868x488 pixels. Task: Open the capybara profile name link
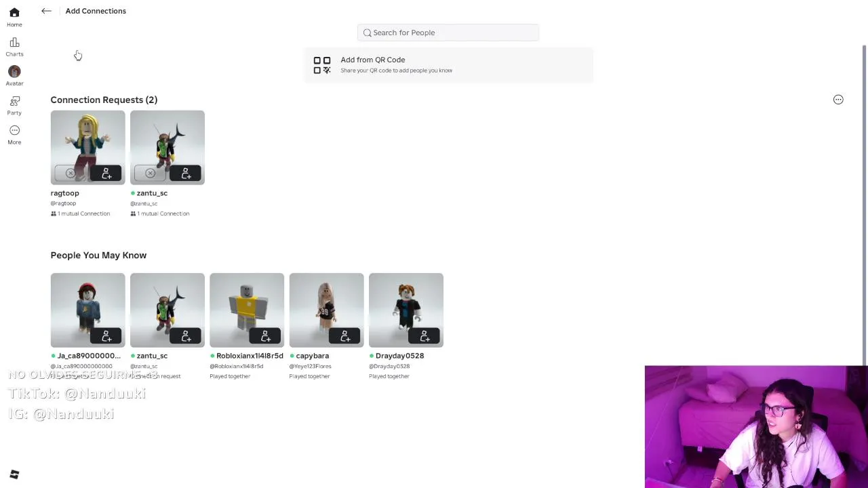pyautogui.click(x=313, y=356)
